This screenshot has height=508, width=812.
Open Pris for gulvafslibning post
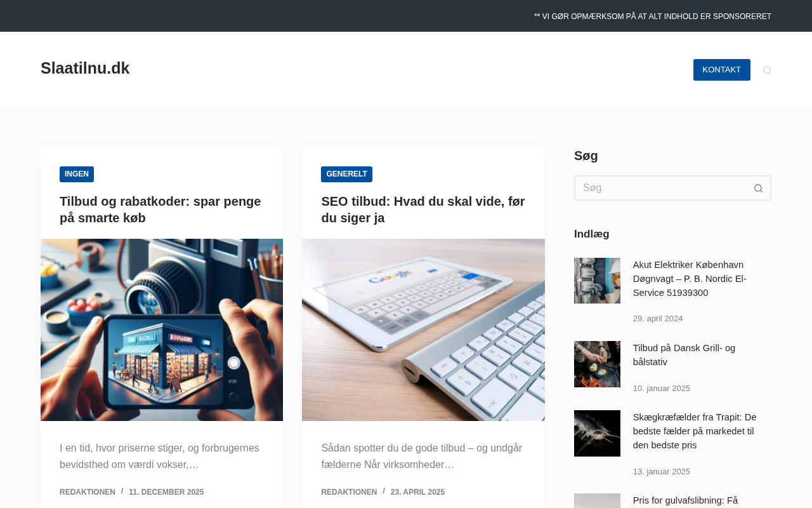(686, 500)
